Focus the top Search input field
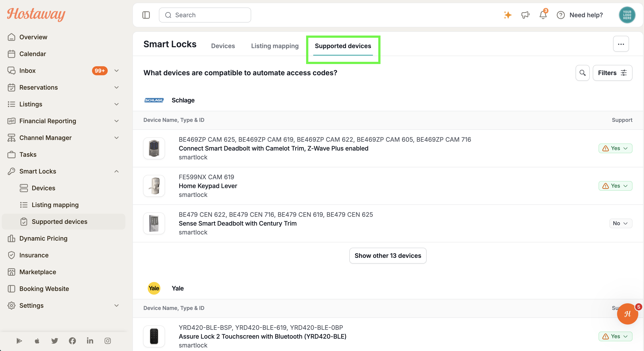 (x=205, y=15)
